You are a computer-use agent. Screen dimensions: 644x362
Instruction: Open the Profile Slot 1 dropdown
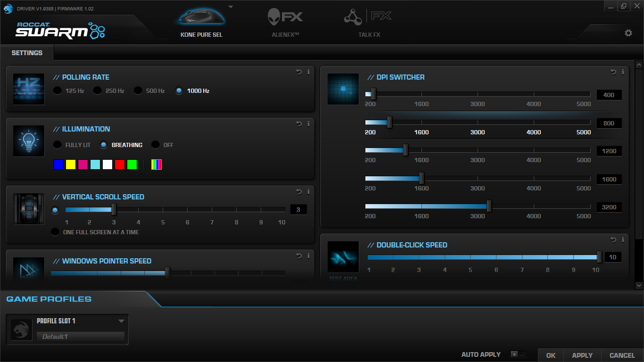(x=121, y=321)
